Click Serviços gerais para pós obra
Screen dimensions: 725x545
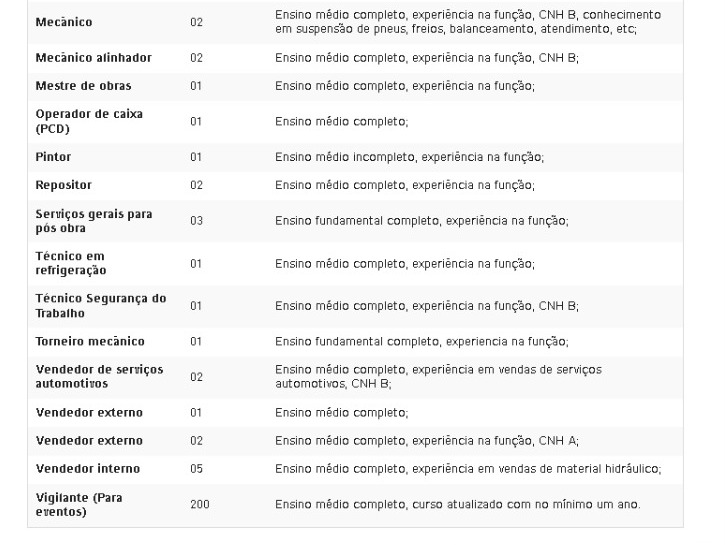tap(94, 221)
